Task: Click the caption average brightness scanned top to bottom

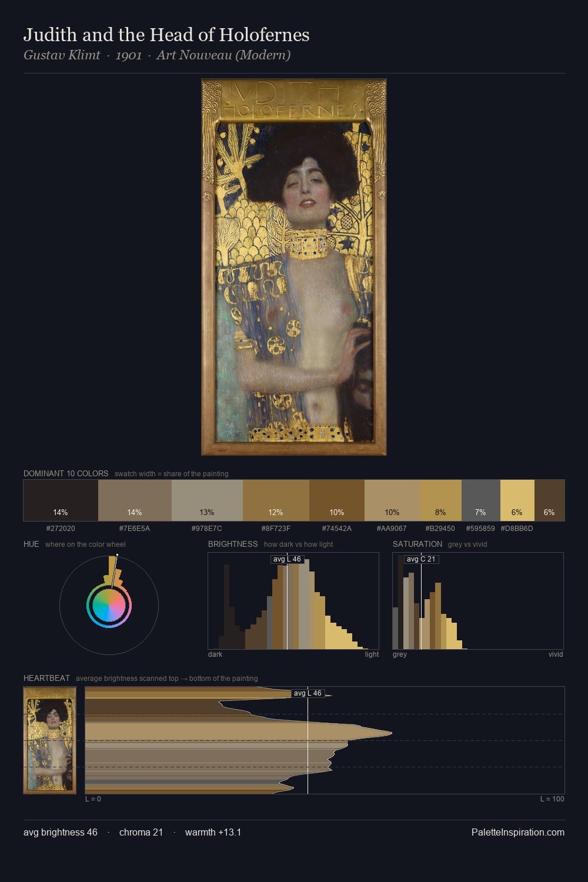Action: click(166, 679)
